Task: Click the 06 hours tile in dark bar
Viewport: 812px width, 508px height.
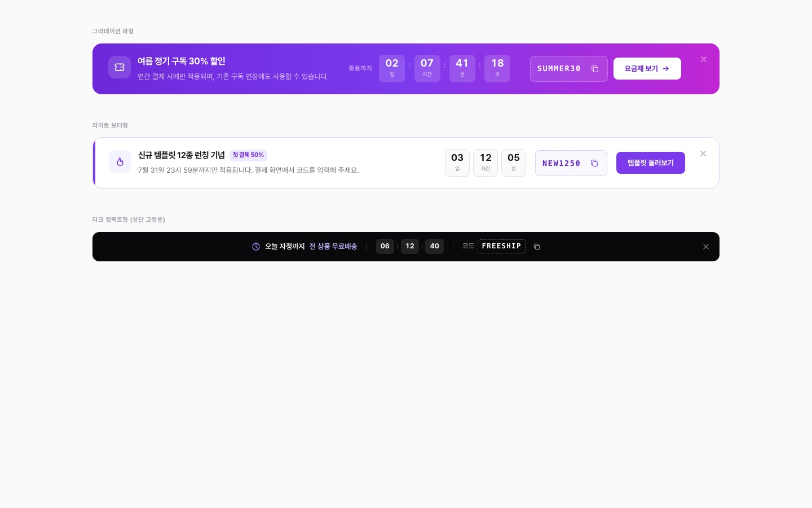Action: (385, 246)
